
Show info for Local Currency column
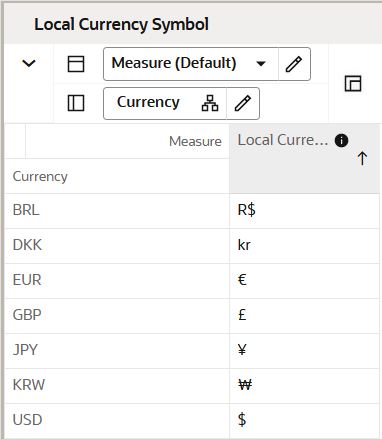click(341, 140)
